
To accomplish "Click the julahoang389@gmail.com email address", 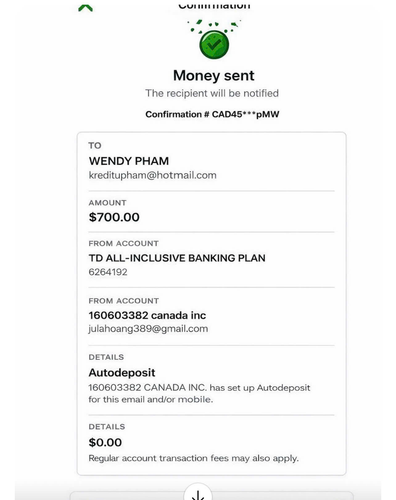I will pyautogui.click(x=148, y=329).
